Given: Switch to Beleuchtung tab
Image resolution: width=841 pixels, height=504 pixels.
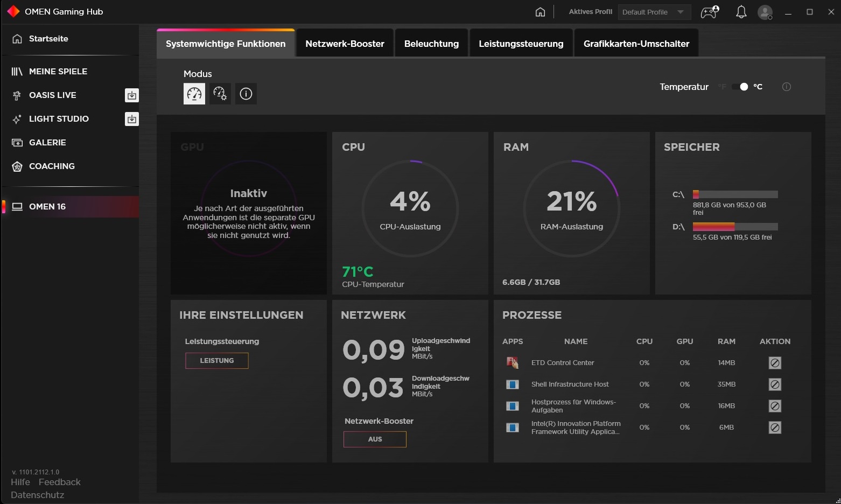Looking at the screenshot, I should pyautogui.click(x=431, y=44).
